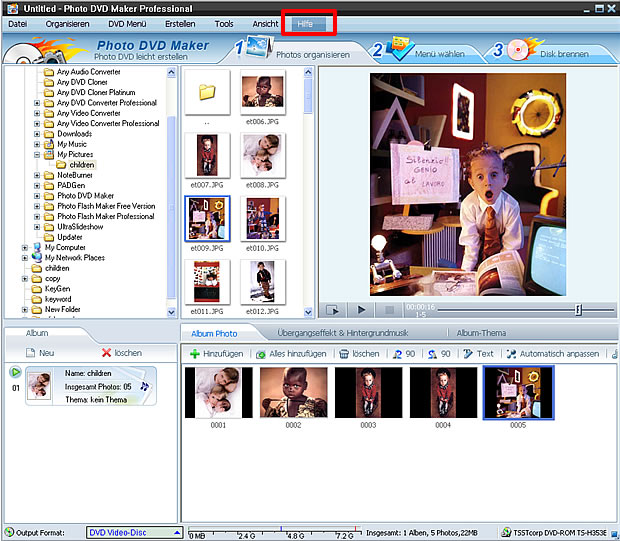
Task: Click trash löschen in photo toolbar
Action: [x=359, y=354]
